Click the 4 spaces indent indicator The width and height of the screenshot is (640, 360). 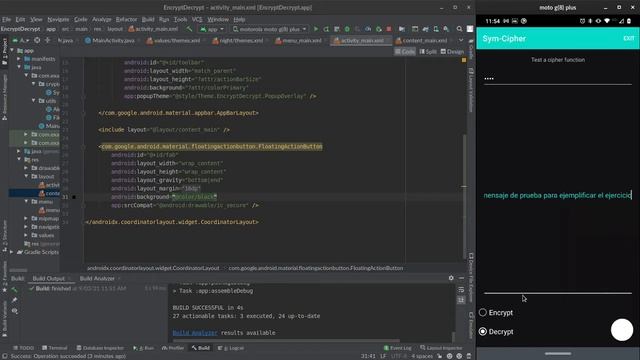point(422,356)
